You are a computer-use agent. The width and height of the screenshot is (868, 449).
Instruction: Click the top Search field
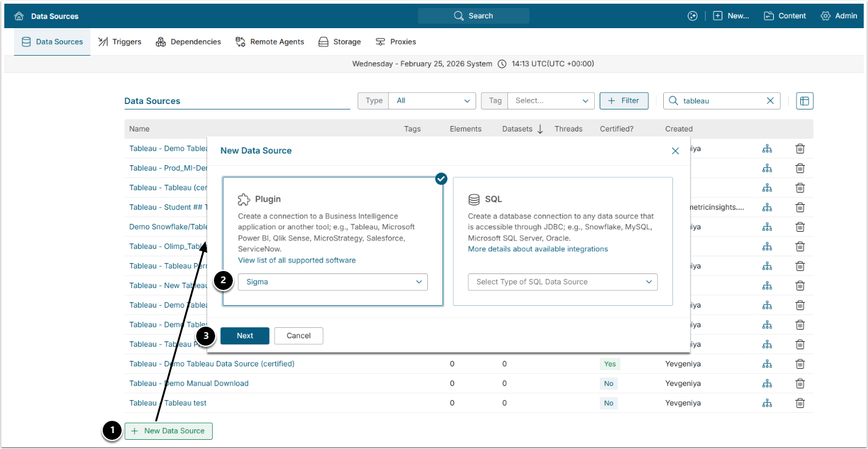point(474,16)
